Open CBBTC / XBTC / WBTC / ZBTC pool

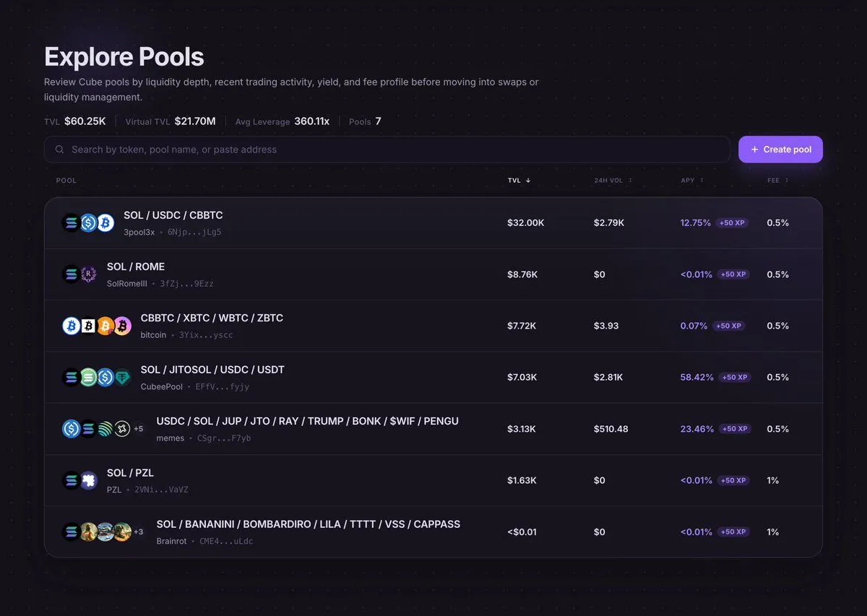[433, 326]
